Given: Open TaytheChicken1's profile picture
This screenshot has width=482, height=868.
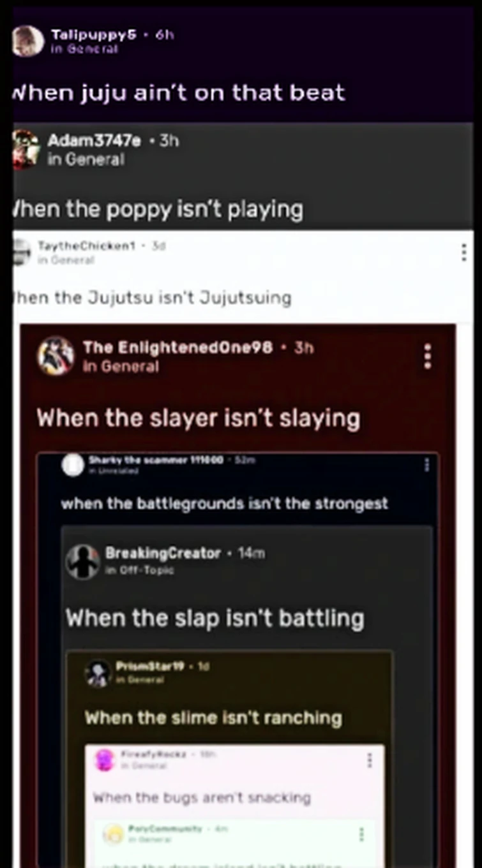Looking at the screenshot, I should click(21, 252).
